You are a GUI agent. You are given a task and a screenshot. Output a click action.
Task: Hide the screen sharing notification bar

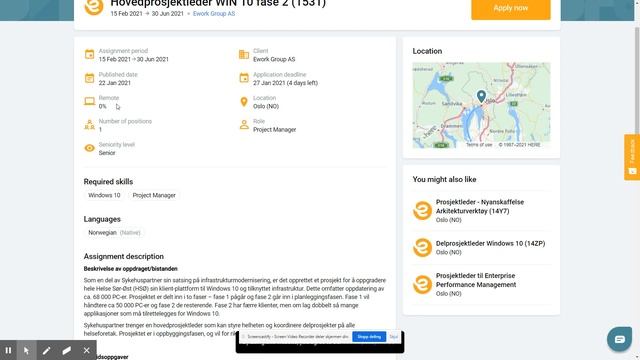(x=393, y=337)
